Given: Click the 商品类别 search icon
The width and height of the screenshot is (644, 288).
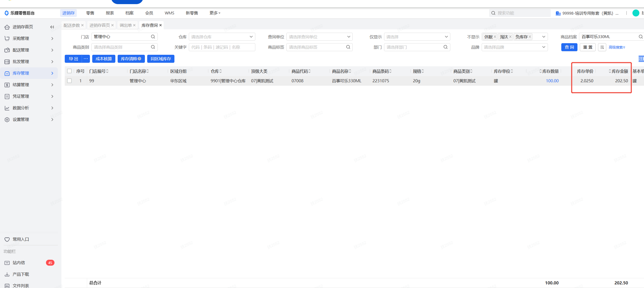Looking at the screenshot, I should click(153, 47).
